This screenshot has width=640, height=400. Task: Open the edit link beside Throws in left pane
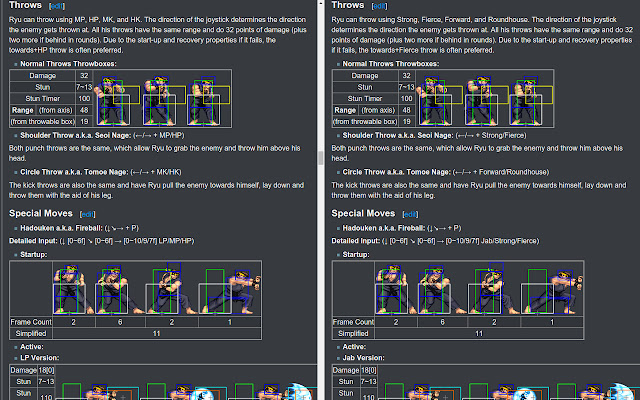(57, 6)
